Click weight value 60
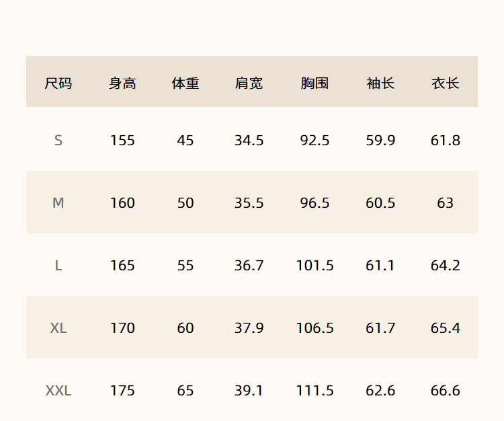The image size is (504, 421). [x=185, y=328]
